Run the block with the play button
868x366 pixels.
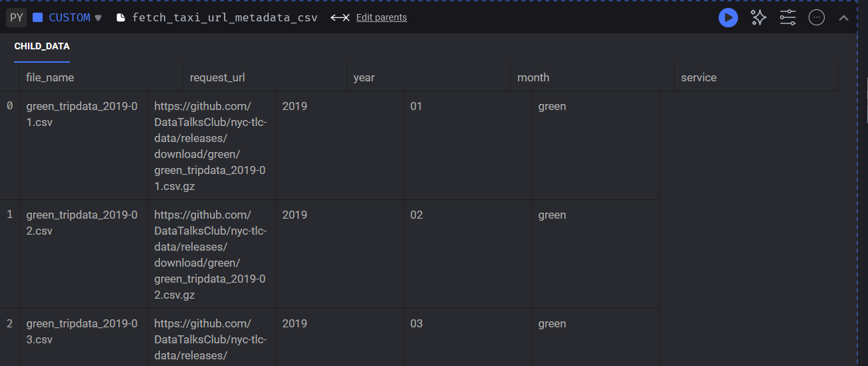[x=728, y=17]
